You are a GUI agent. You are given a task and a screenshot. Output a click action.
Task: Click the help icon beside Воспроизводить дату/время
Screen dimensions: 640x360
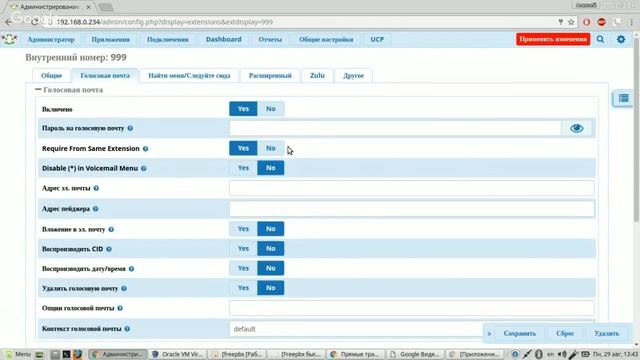click(131, 269)
